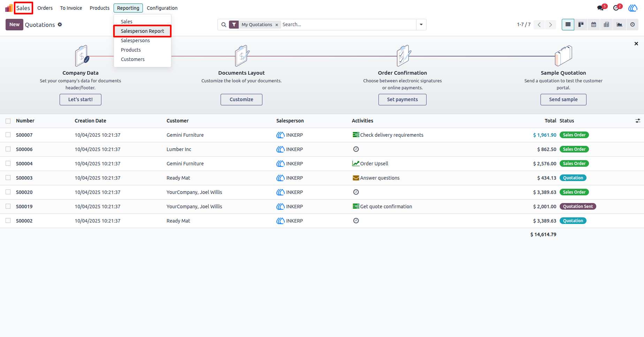Select Salespersons in the Reporting dropdown
The width and height of the screenshot is (644, 337).
pyautogui.click(x=135, y=40)
